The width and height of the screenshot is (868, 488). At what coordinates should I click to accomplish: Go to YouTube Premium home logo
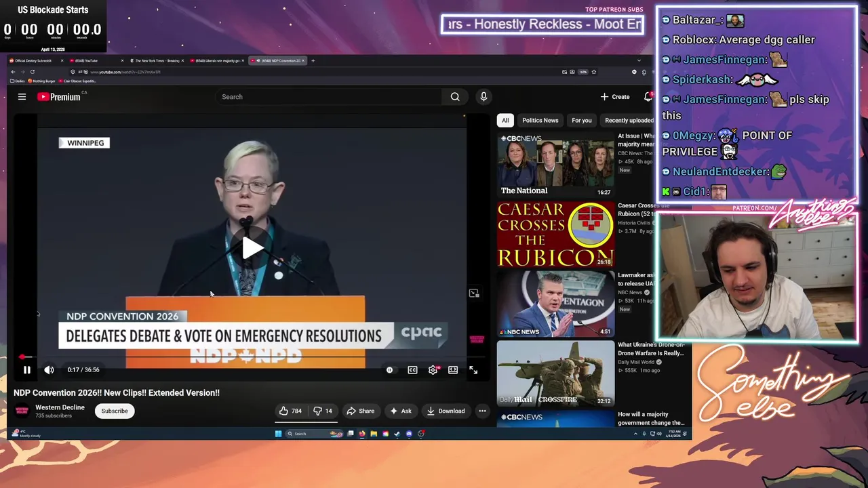click(59, 97)
